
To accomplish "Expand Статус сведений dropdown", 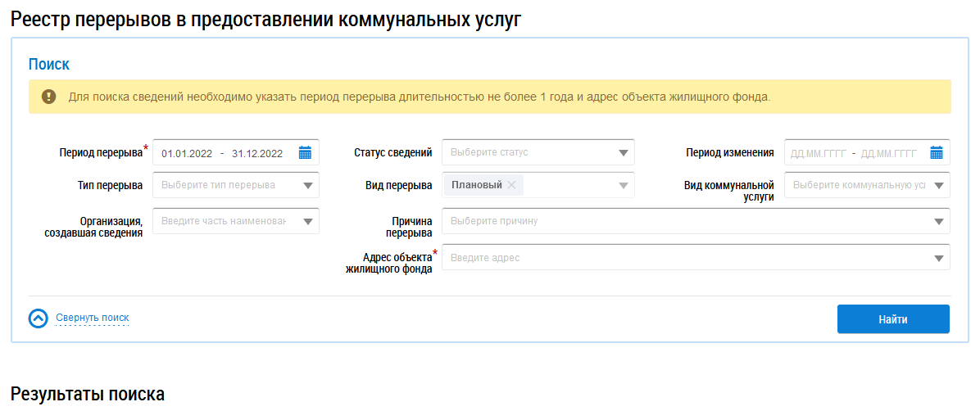I will 622,152.
